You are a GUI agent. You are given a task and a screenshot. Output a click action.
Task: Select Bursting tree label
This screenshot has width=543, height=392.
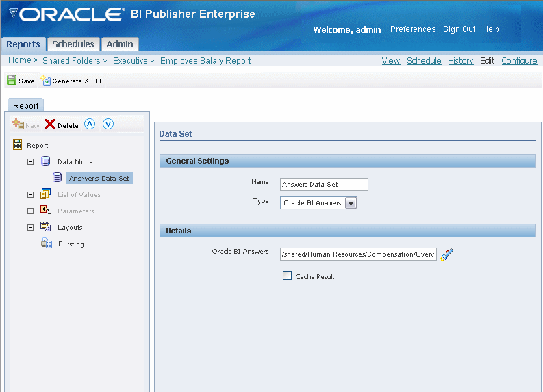pyautogui.click(x=71, y=244)
